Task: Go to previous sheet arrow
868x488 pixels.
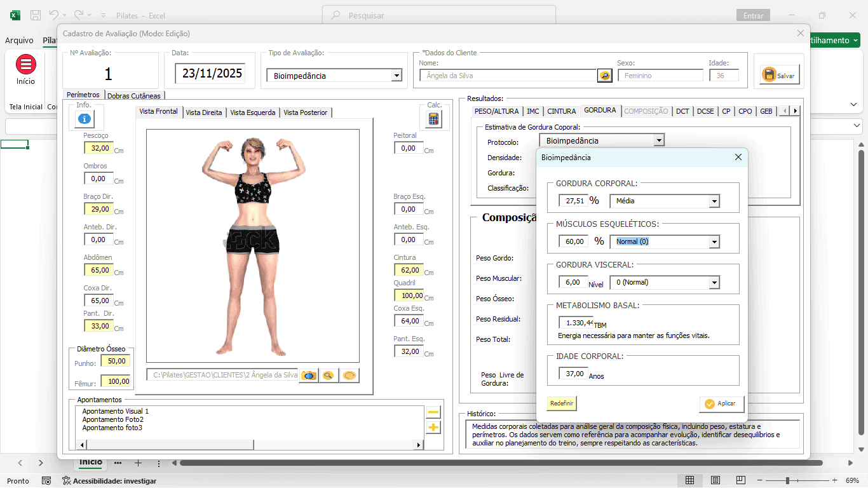Action: (20, 463)
